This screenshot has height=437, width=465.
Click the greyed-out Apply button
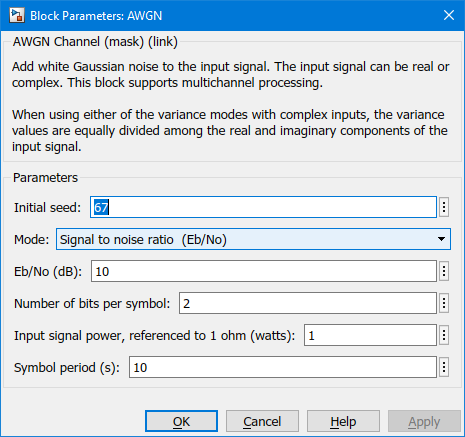pyautogui.click(x=424, y=421)
